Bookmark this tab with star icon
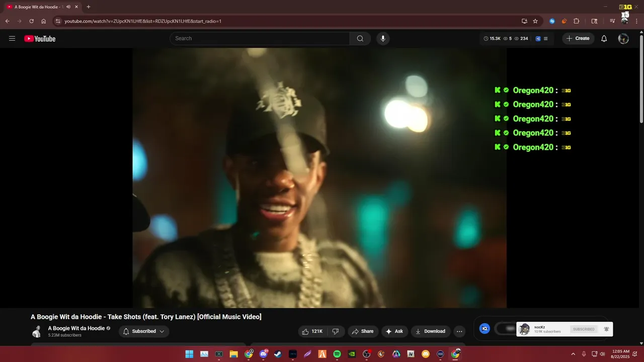The image size is (644, 362). pos(535,21)
